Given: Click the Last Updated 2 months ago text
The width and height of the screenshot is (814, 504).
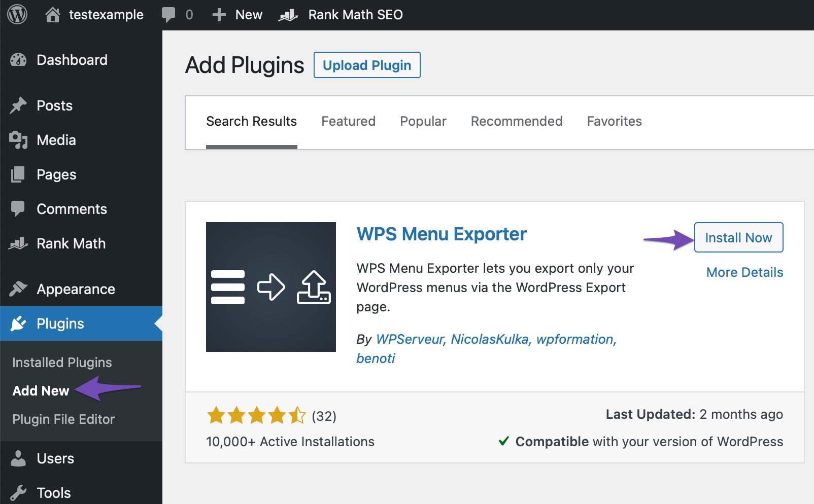Looking at the screenshot, I should tap(694, 414).
